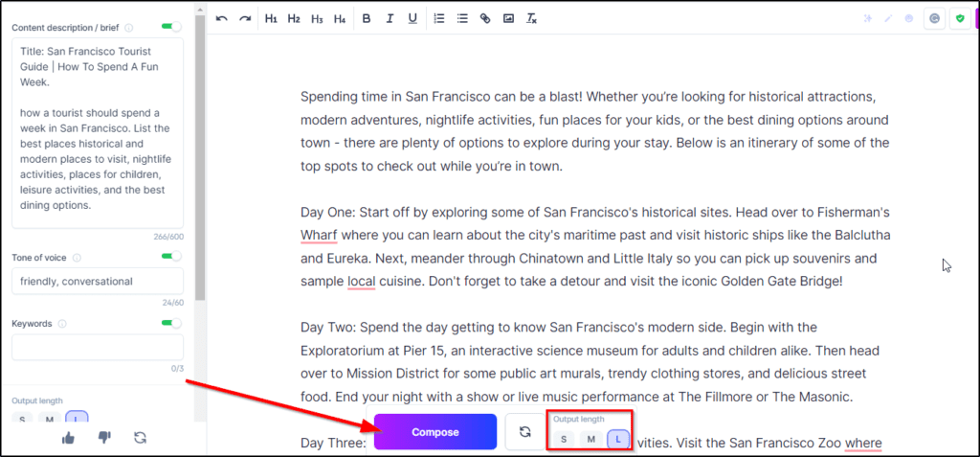
Task: Click the green shield check icon
Action: [959, 19]
